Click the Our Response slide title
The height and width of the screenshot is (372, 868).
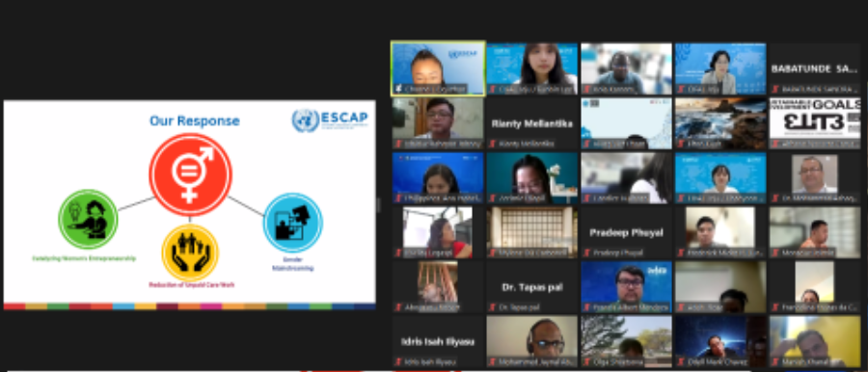(194, 120)
